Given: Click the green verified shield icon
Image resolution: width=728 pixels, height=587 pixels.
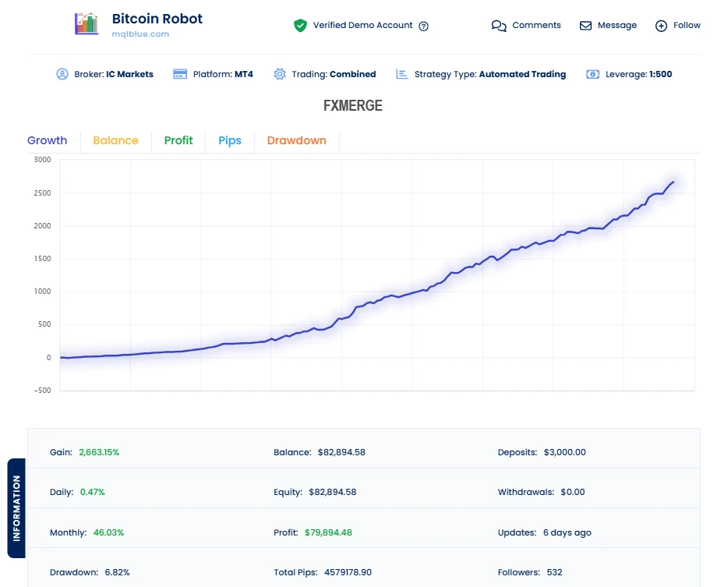Looking at the screenshot, I should tap(300, 26).
